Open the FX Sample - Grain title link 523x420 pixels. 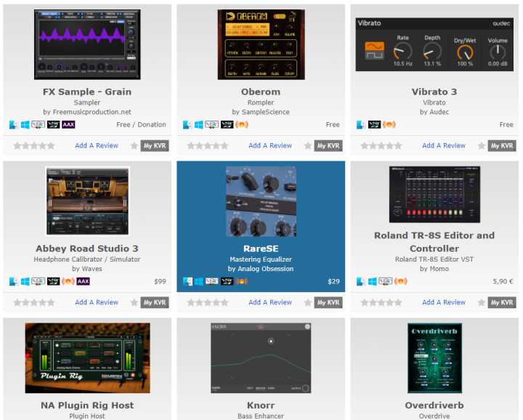(x=87, y=92)
